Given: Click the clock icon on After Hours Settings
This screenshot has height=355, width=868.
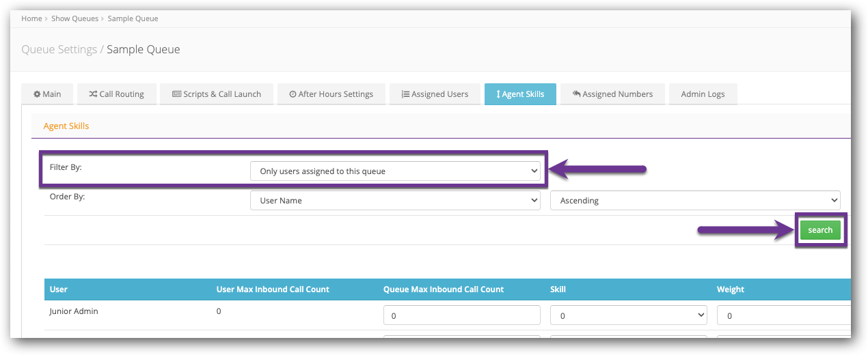Looking at the screenshot, I should coord(293,94).
